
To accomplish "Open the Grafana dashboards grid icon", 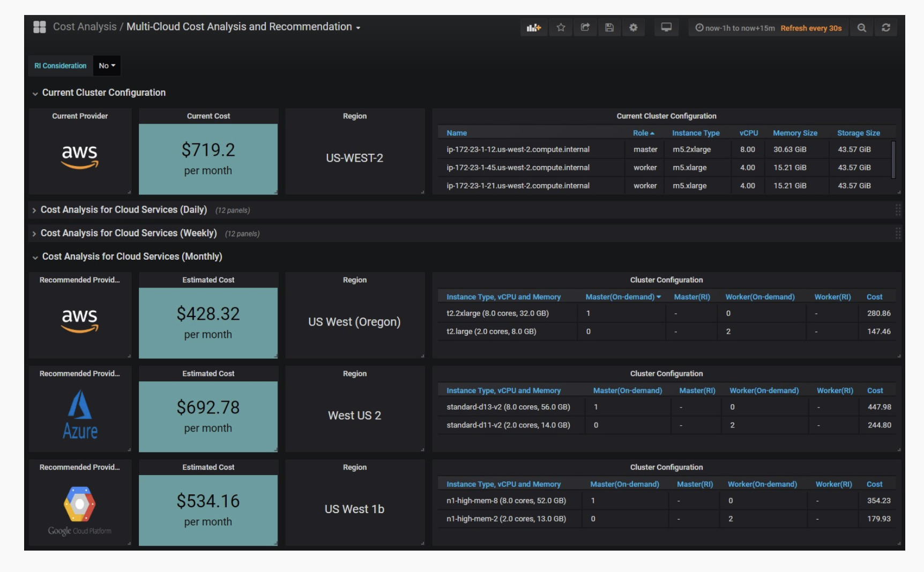I will [40, 27].
